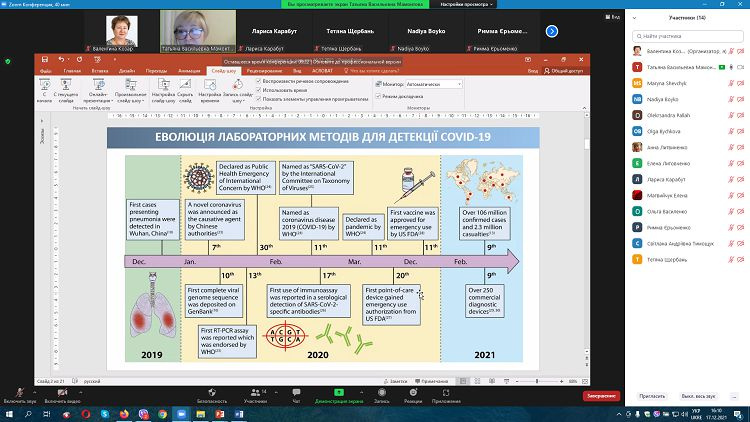This screenshot has height=422, width=750.
Task: Click the green Share Screen icon
Action: [x=339, y=392]
